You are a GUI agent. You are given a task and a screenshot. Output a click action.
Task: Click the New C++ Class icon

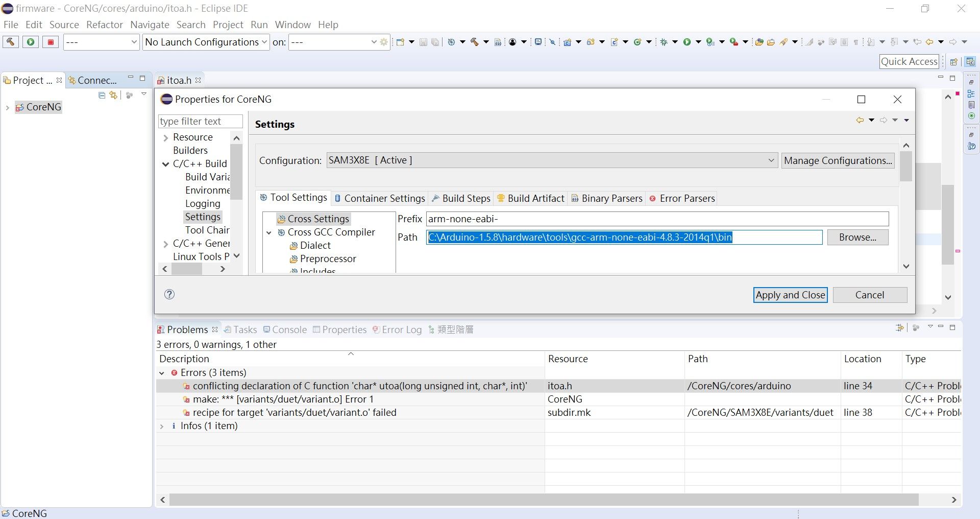638,42
